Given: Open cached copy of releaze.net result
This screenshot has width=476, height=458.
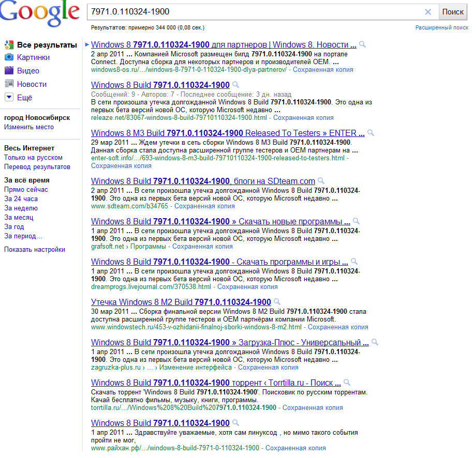Looking at the screenshot, I should 303,118.
